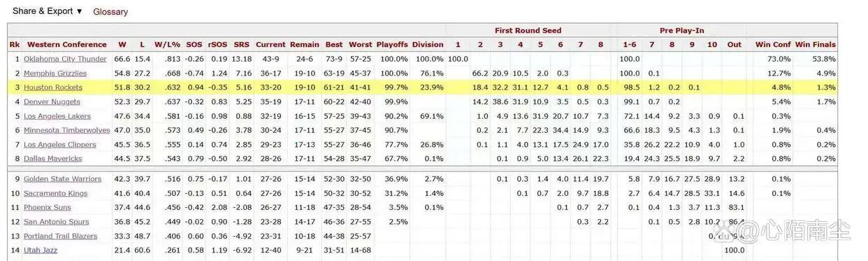
Task: Open the Glossary link
Action: click(x=110, y=12)
